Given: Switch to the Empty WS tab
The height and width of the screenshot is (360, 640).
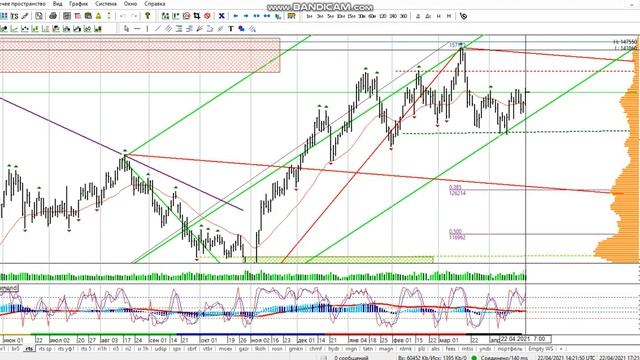Looking at the screenshot, I should click(540, 349).
